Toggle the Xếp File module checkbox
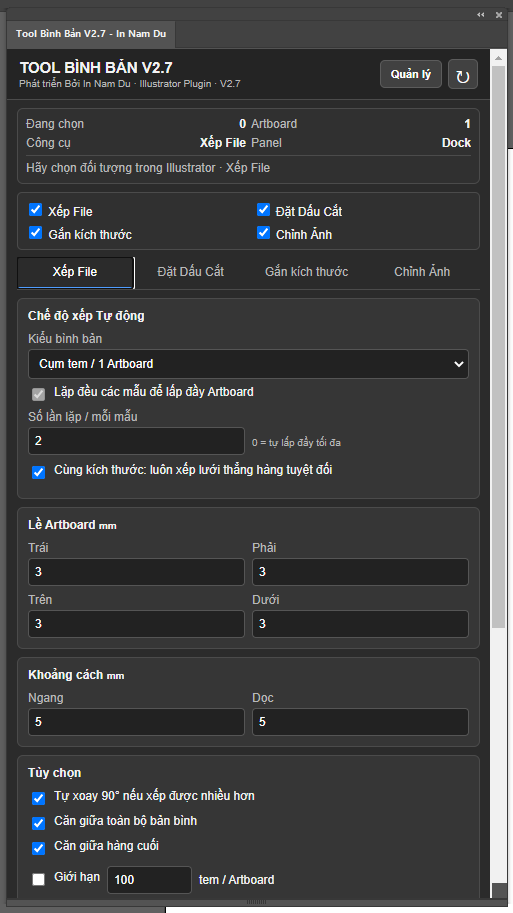Image resolution: width=513 pixels, height=913 pixels. [36, 210]
